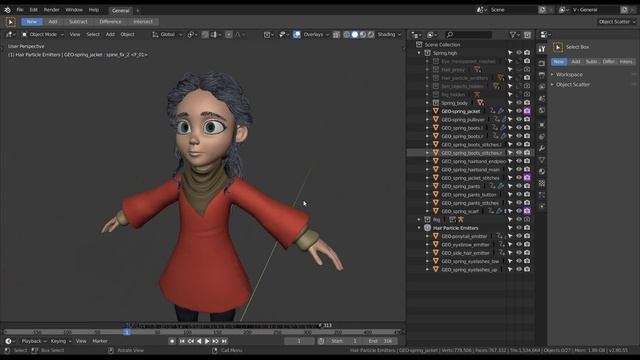The width and height of the screenshot is (640, 360).
Task: Toggle render camera for GEO_spring_jacket_stitches
Action: (527, 178)
